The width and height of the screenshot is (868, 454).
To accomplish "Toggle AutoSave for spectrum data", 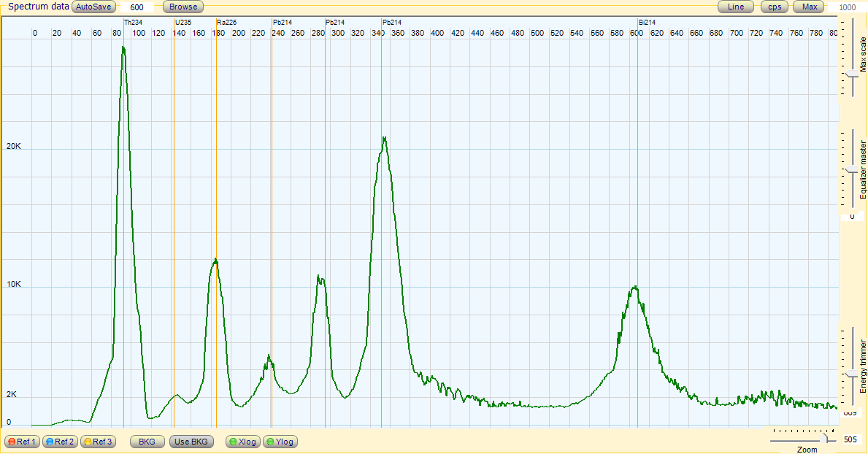I will tap(93, 7).
